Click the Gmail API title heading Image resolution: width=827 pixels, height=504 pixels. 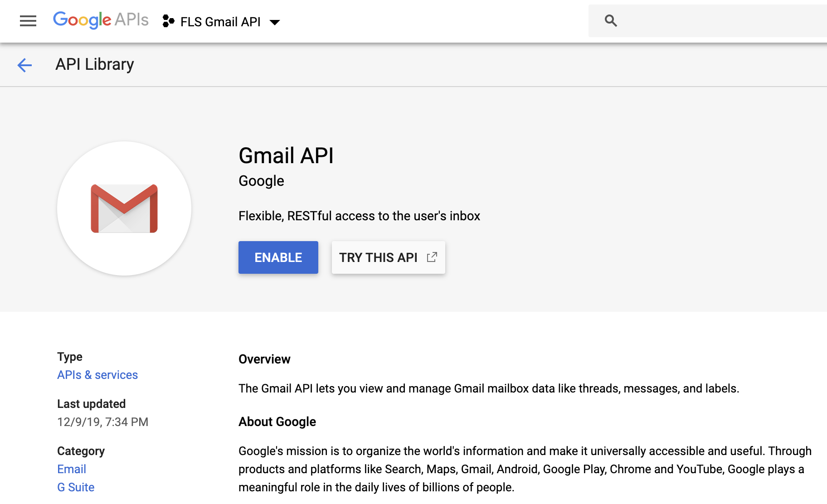(286, 155)
